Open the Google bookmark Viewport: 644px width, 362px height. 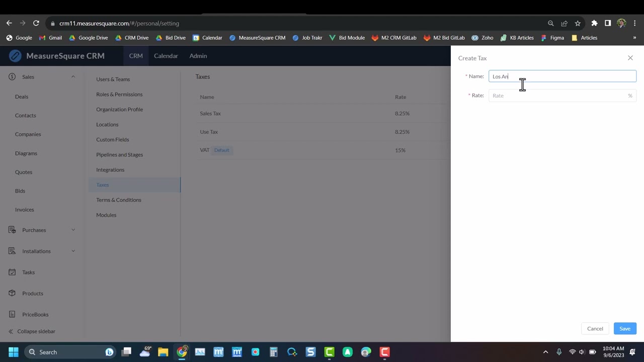[19, 38]
